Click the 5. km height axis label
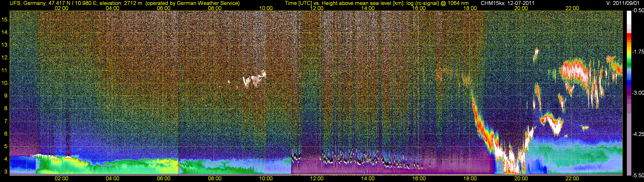Screen dimensions: 644x182 tap(7, 146)
